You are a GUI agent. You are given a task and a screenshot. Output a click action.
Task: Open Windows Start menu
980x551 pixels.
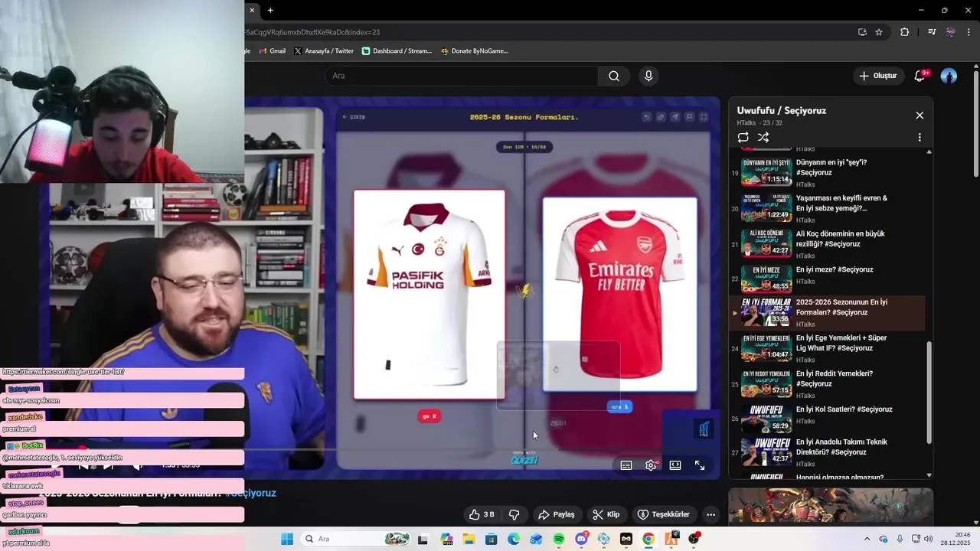[287, 539]
